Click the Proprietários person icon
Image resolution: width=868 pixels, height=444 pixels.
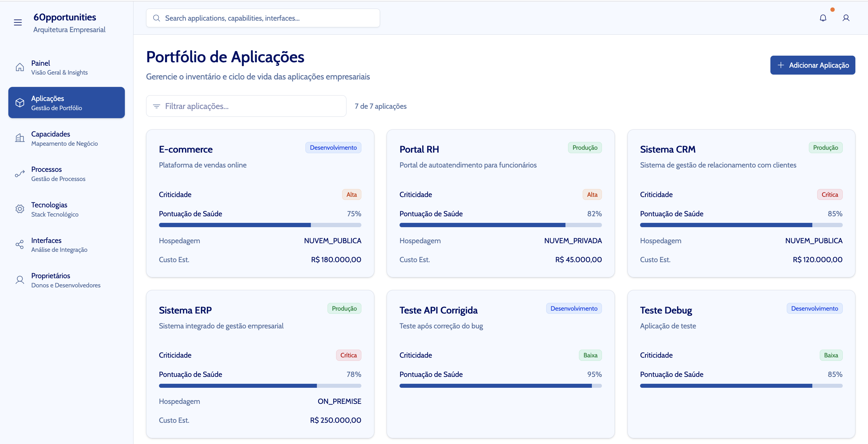click(20, 280)
